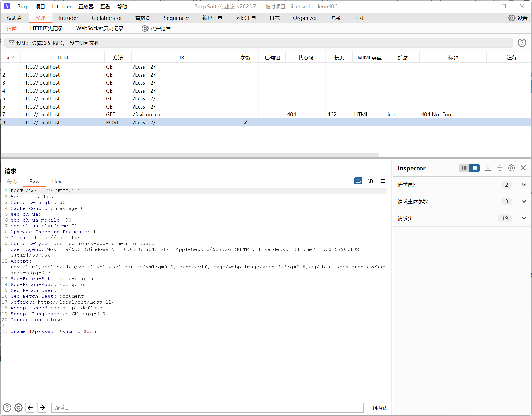The image size is (532, 416).
Task: Go to next request with forward arrow
Action: (42, 408)
